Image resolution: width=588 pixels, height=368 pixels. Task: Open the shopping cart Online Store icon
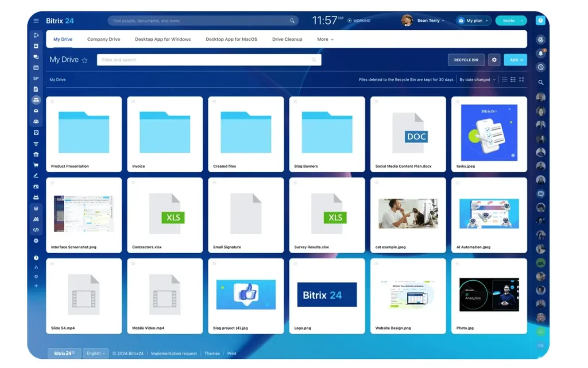click(36, 166)
